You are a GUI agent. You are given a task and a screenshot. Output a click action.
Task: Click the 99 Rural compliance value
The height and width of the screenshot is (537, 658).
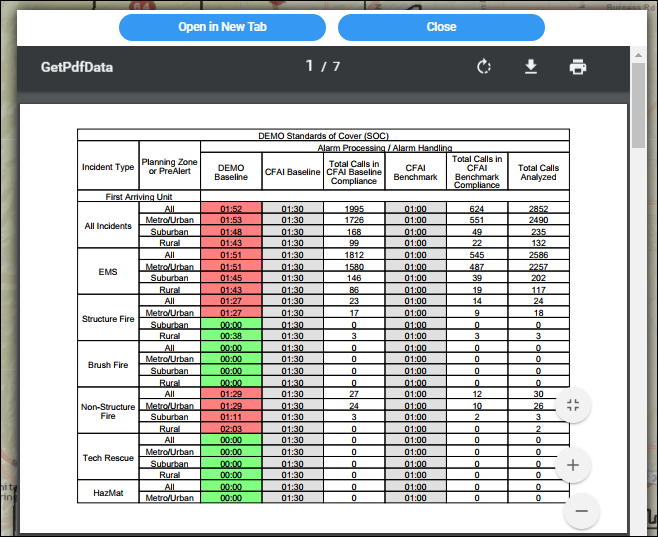pyautogui.click(x=354, y=243)
